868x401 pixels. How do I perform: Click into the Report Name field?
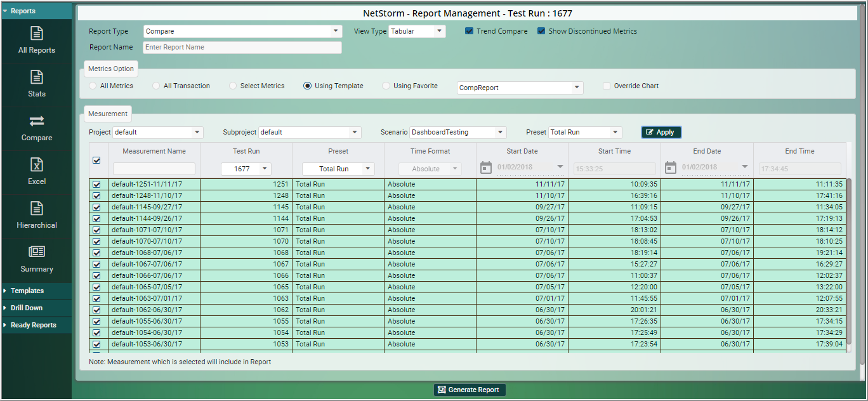(x=242, y=47)
